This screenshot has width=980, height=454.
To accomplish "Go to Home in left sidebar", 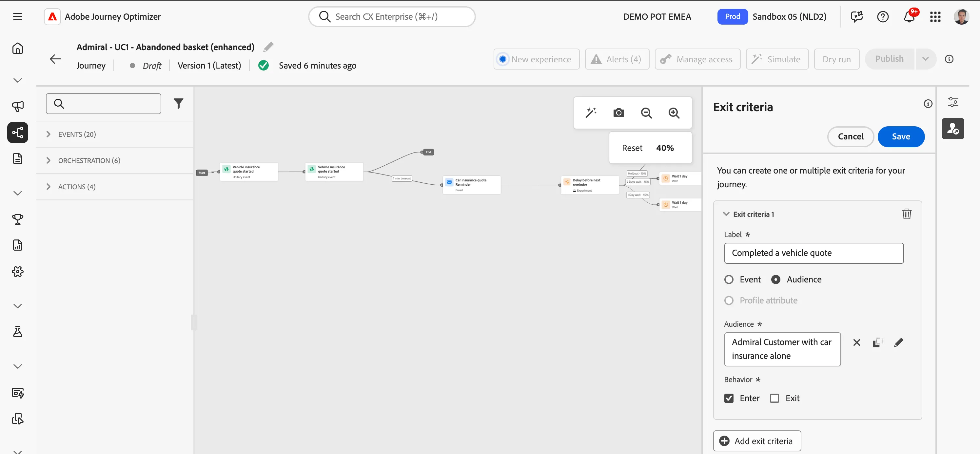I will 17,48.
